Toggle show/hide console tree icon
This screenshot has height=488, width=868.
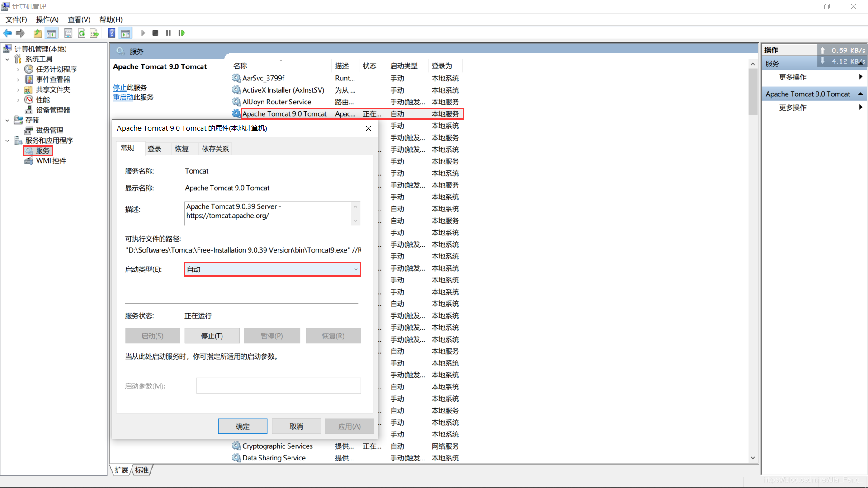[x=52, y=33]
